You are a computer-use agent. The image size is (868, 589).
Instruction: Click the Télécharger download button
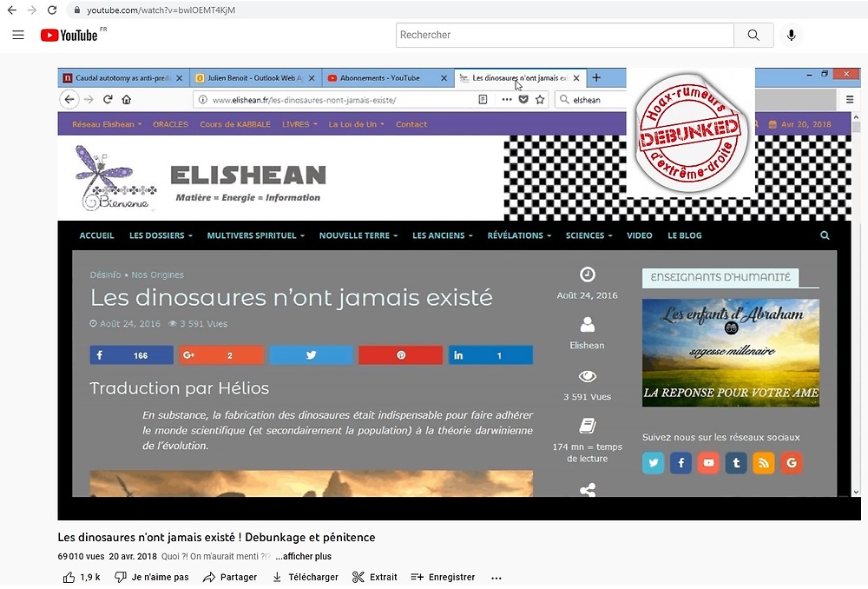click(x=305, y=577)
